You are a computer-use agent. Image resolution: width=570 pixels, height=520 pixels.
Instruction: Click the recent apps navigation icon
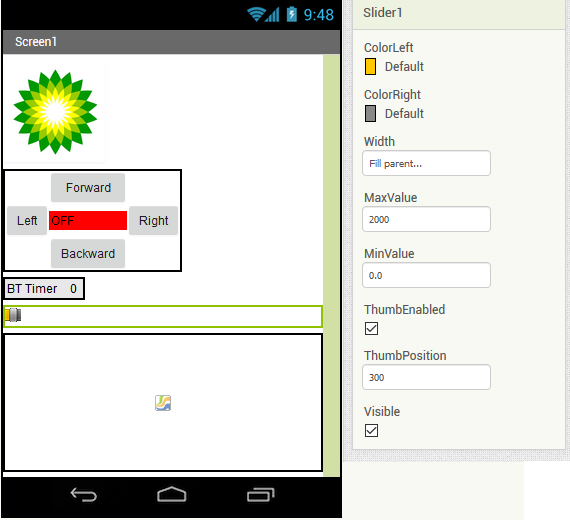pos(260,495)
